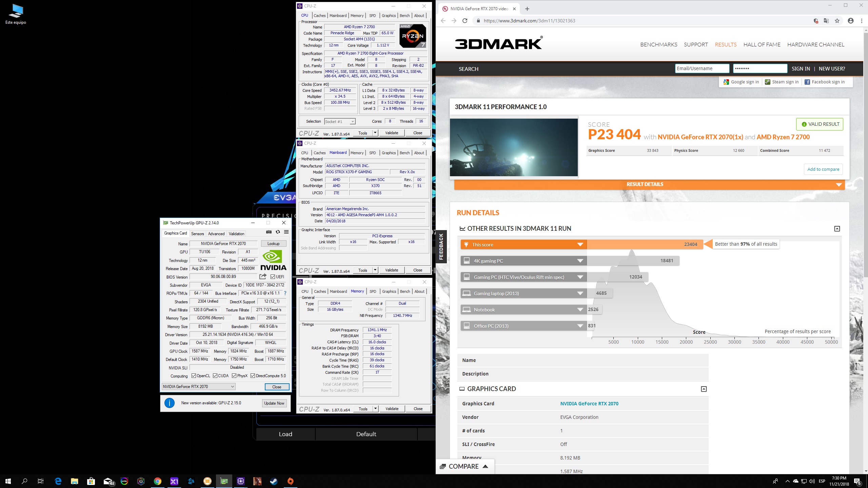Open Chrome's three-dot menu

pyautogui.click(x=862, y=21)
